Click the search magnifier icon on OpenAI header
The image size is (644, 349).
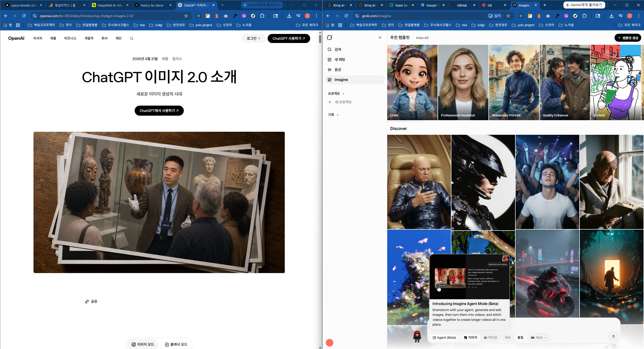tap(132, 38)
